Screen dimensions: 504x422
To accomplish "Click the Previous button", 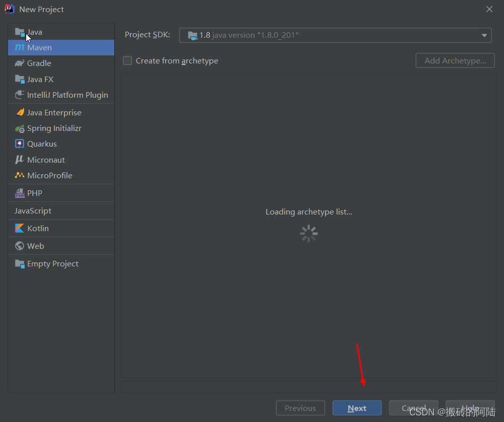I will (300, 408).
